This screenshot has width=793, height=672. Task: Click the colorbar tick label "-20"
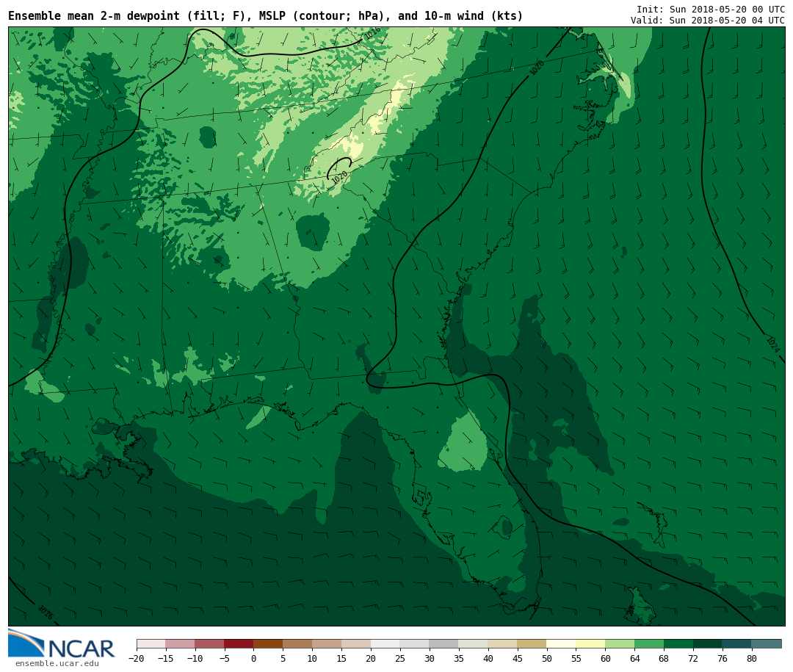137,658
